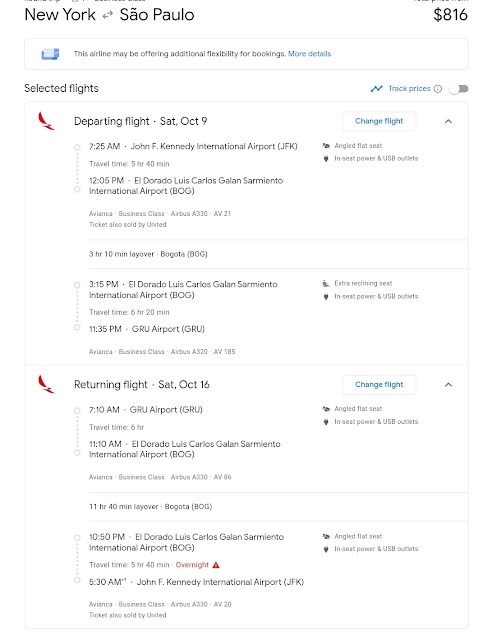This screenshot has height=640, width=487.
Task: Click the in-seat power plug icon on AV 185
Action: [x=326, y=296]
